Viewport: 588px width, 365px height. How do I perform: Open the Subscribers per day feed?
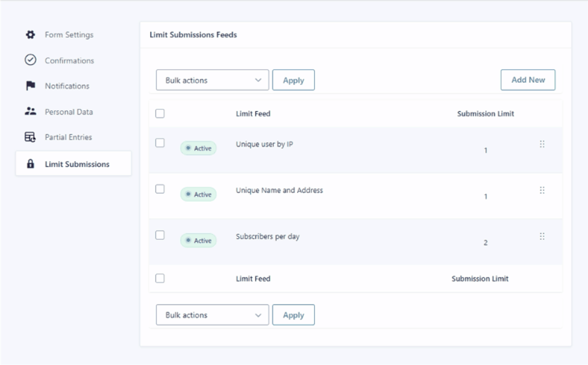pyautogui.click(x=268, y=236)
